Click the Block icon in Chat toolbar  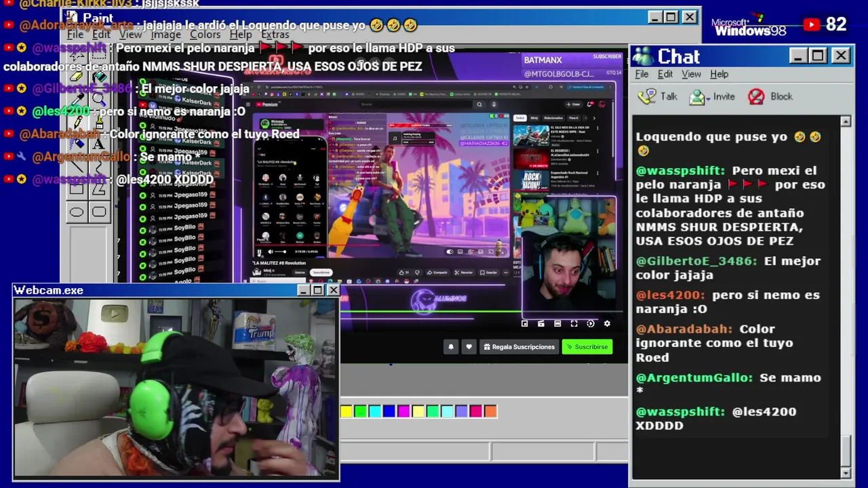coord(756,97)
